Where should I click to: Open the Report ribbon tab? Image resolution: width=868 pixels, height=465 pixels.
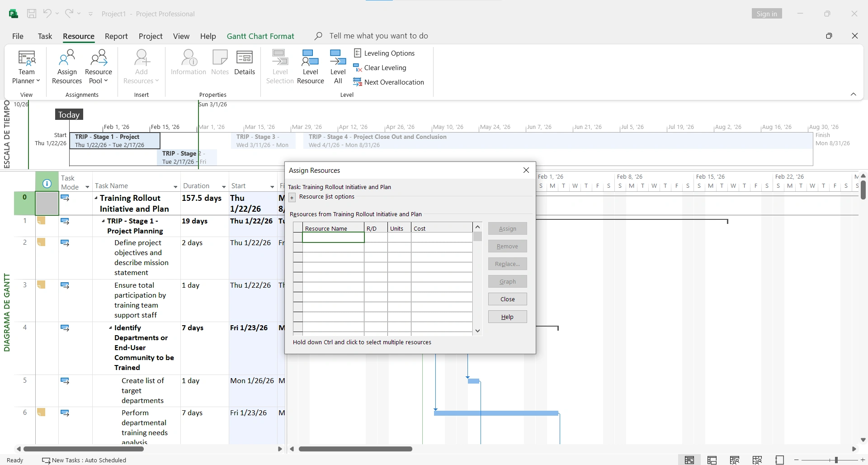coord(116,36)
